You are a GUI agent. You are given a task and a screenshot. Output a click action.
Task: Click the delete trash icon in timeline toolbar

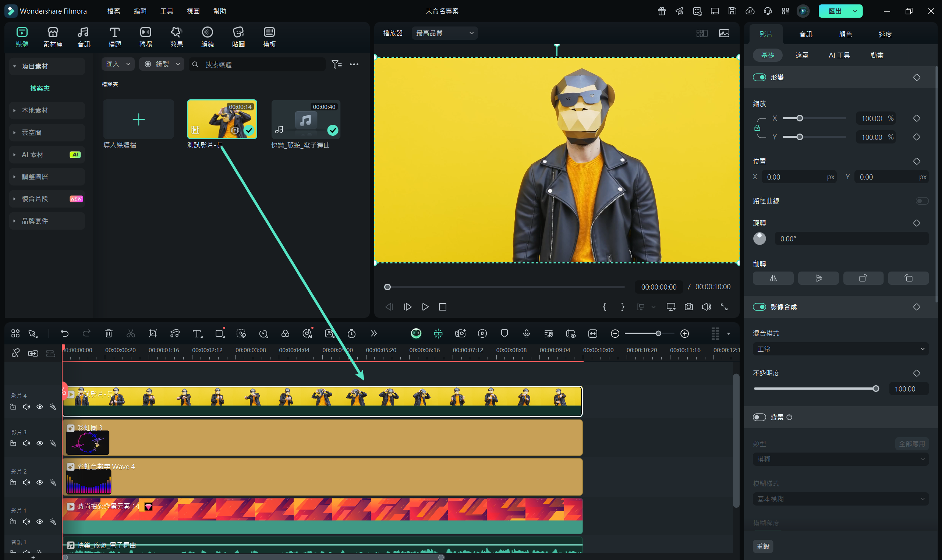(x=109, y=333)
